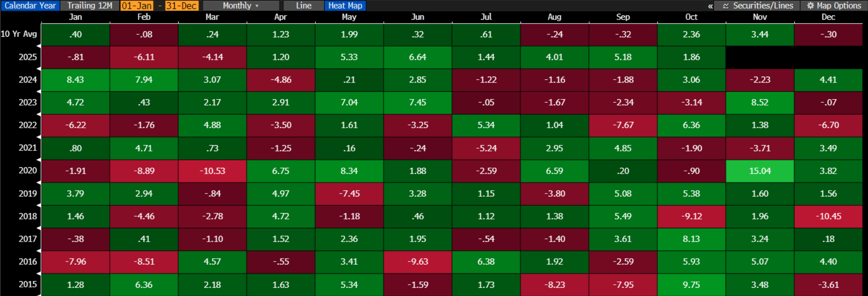Select the -10.45 December 2018 cell
This screenshot has height=296, width=868.
(828, 216)
